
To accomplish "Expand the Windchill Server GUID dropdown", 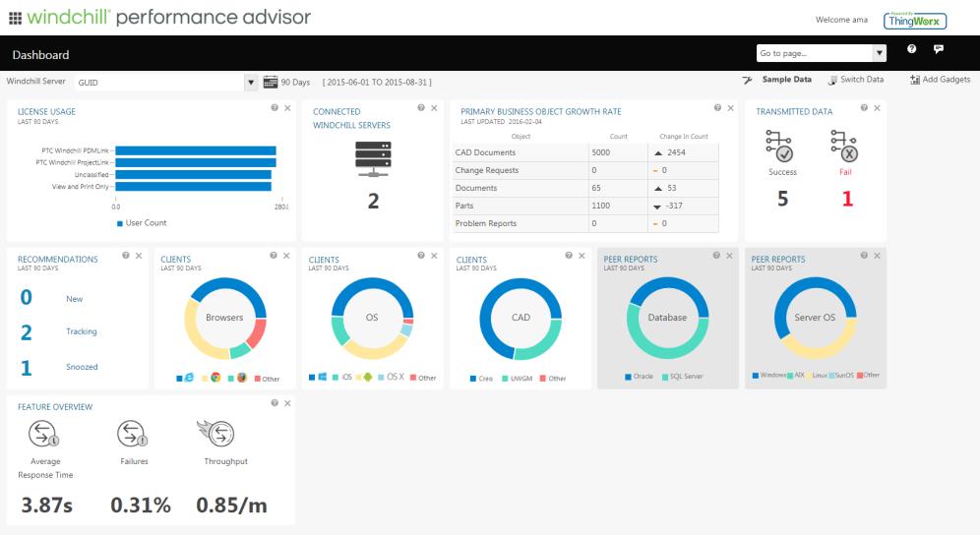I will pyautogui.click(x=251, y=82).
